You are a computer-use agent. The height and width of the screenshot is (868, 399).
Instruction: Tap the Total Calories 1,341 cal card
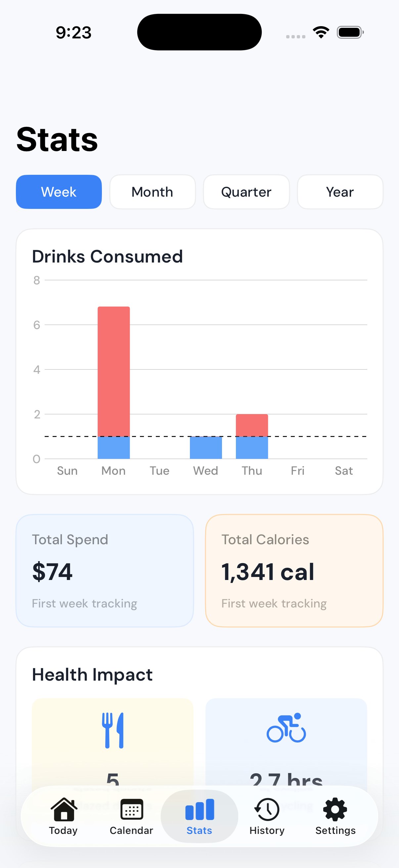click(294, 570)
